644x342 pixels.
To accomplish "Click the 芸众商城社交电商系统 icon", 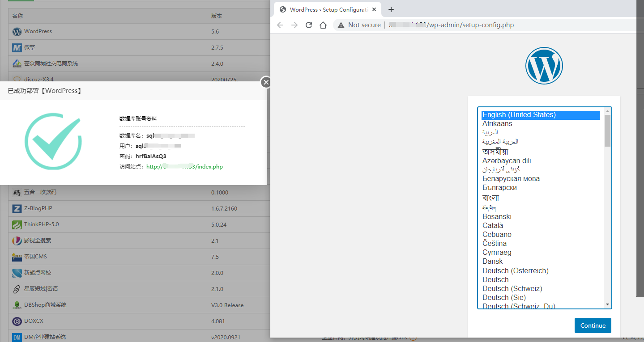I will tap(17, 64).
